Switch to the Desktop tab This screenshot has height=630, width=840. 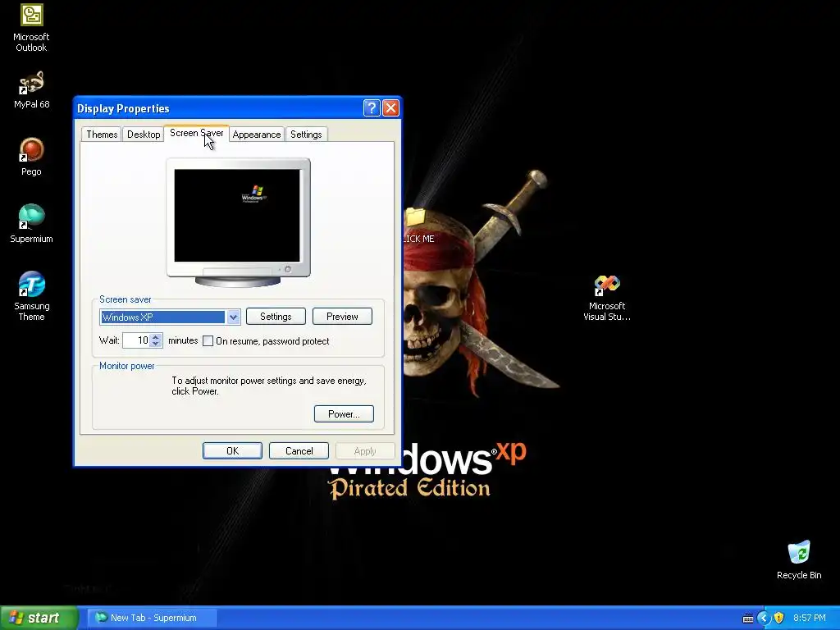[x=144, y=135]
